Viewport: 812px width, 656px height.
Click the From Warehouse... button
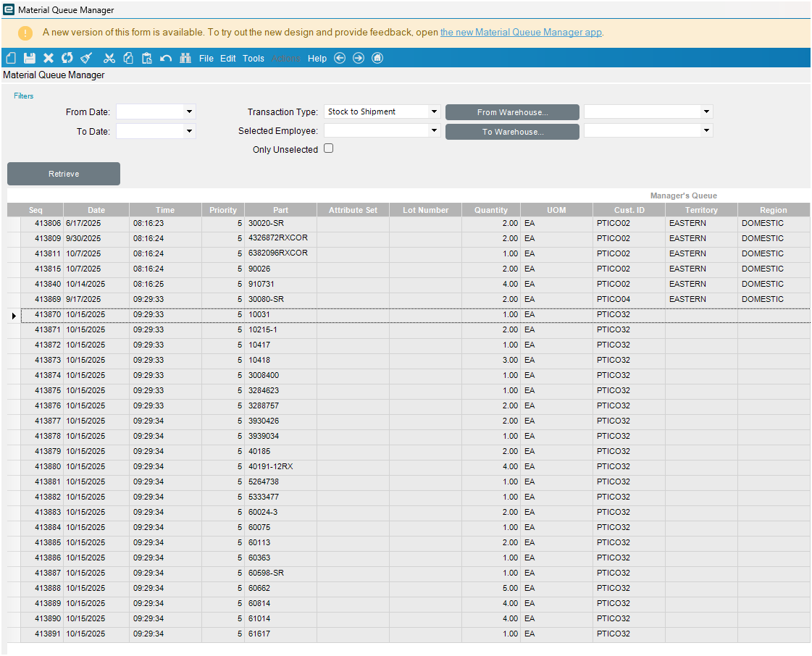coord(512,112)
